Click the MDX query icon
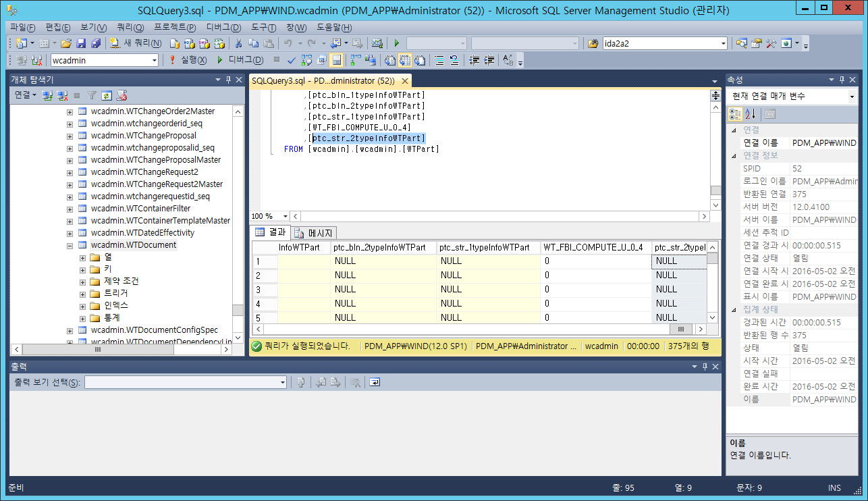The width and height of the screenshot is (868, 501). click(189, 43)
